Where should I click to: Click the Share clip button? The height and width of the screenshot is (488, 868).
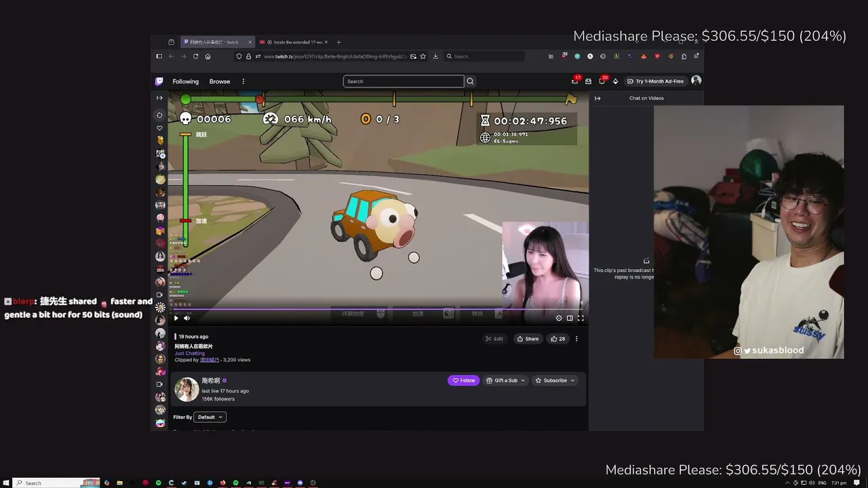pos(528,339)
